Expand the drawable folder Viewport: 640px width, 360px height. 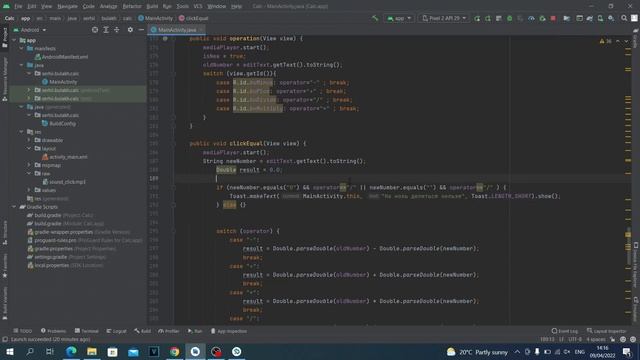pos(29,140)
